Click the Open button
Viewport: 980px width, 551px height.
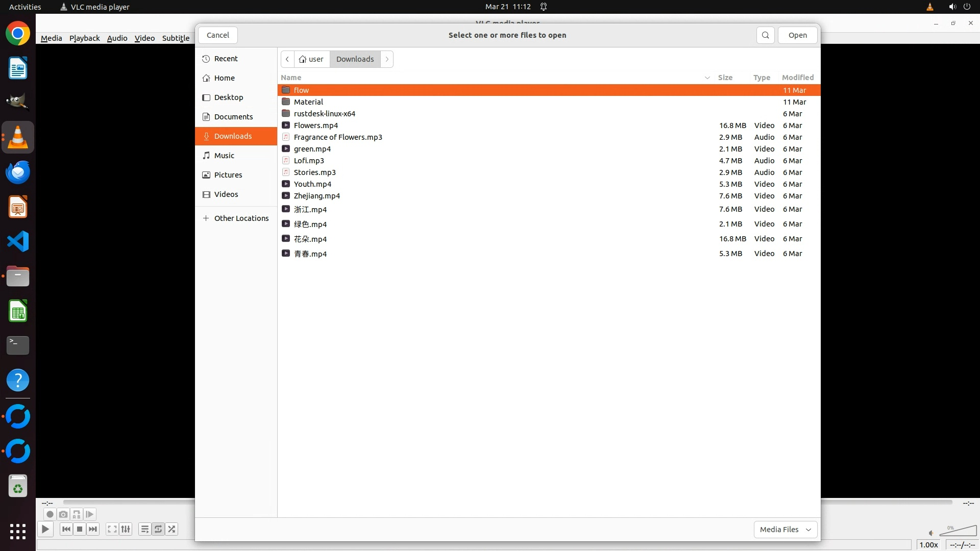pyautogui.click(x=797, y=35)
